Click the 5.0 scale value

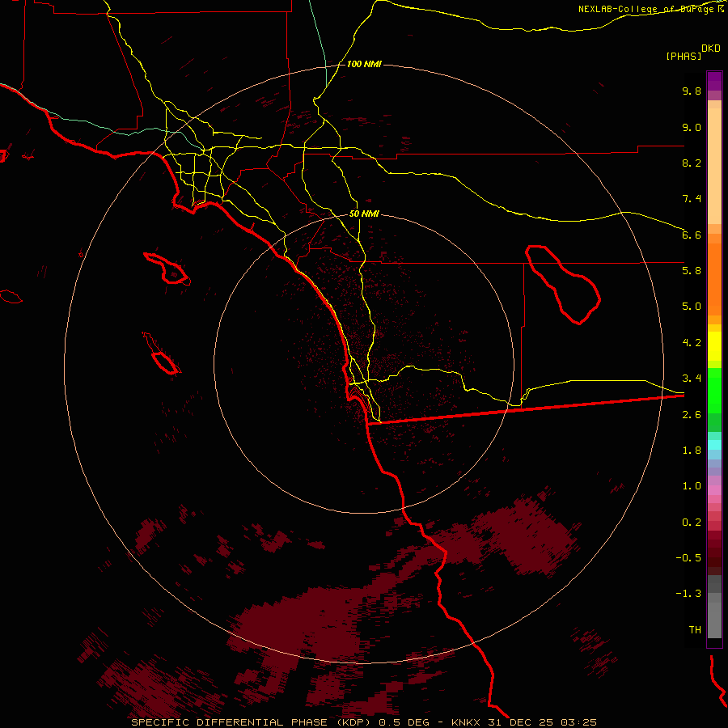(692, 307)
